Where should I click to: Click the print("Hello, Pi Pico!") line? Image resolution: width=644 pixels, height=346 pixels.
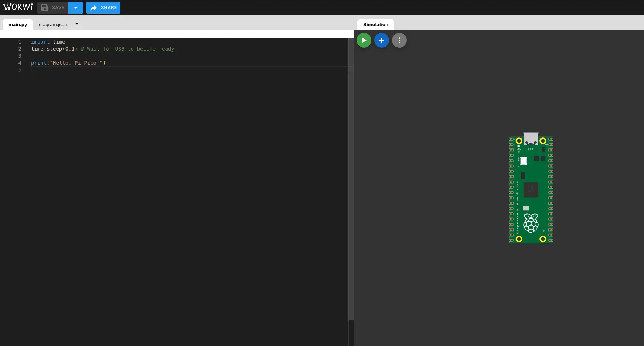tap(68, 63)
